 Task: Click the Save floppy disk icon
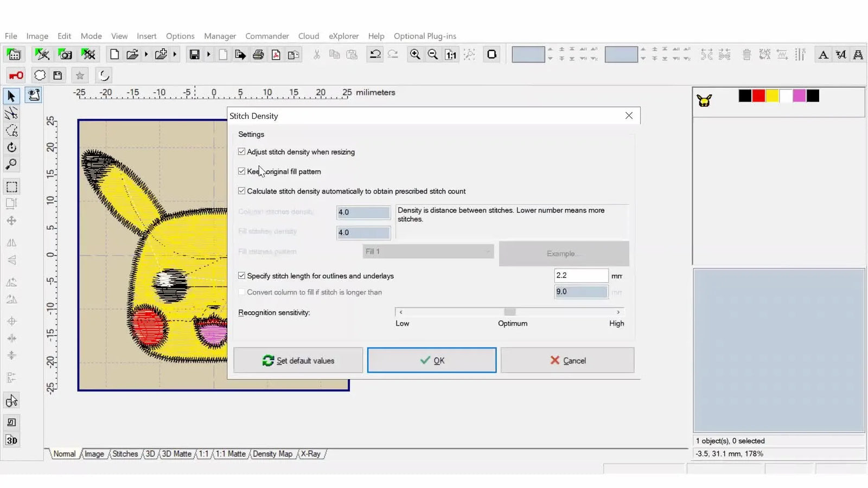coord(194,54)
